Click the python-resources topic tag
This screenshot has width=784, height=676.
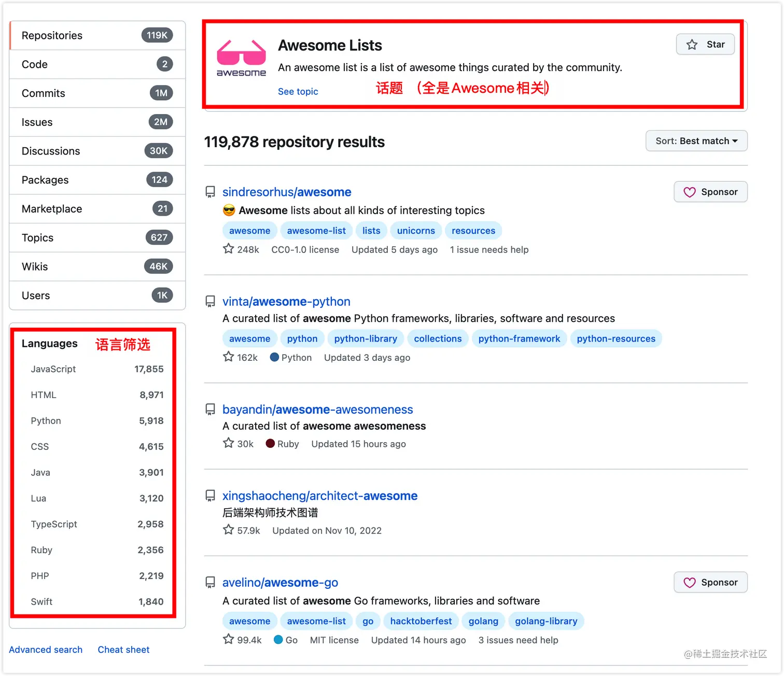coord(616,339)
